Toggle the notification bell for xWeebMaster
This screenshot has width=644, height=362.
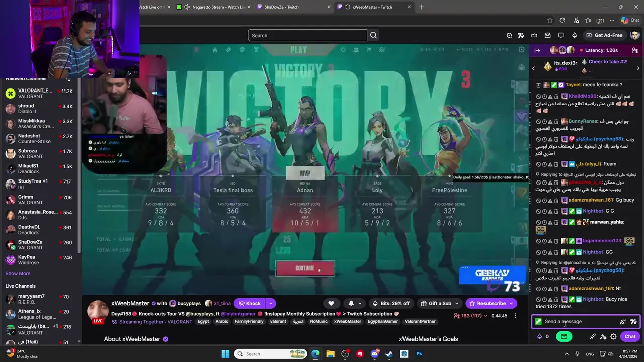point(351,303)
